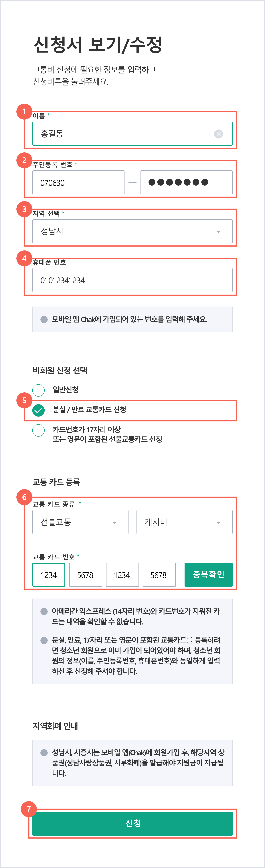Click the phone number field 01012341234
The height and width of the screenshot is (868, 265).
coord(132,280)
